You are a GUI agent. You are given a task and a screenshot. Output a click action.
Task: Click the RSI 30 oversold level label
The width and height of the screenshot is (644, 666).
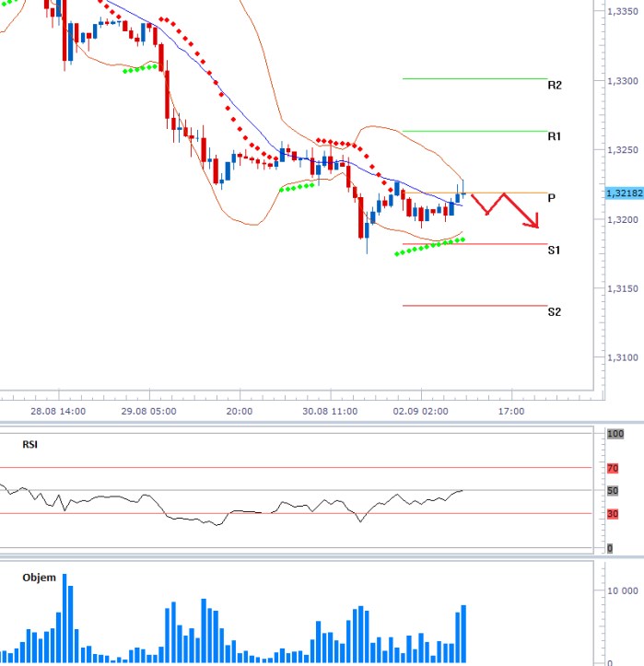tap(613, 514)
